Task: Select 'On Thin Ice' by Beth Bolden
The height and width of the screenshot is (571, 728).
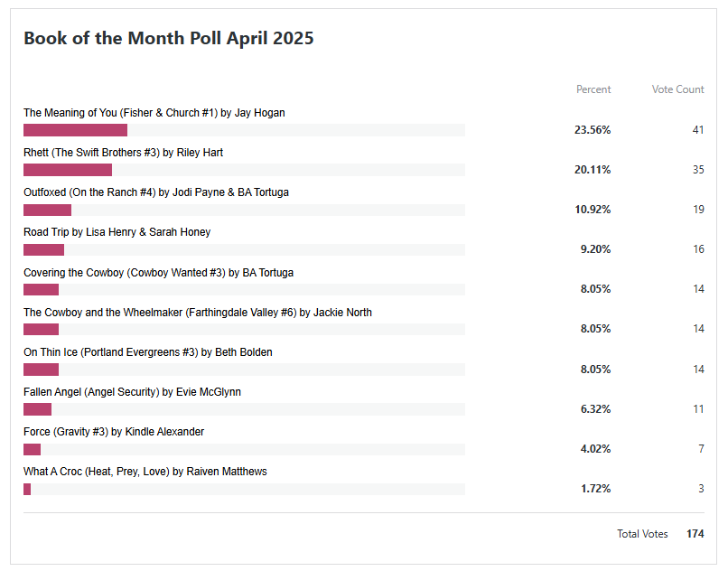Action: 148,351
